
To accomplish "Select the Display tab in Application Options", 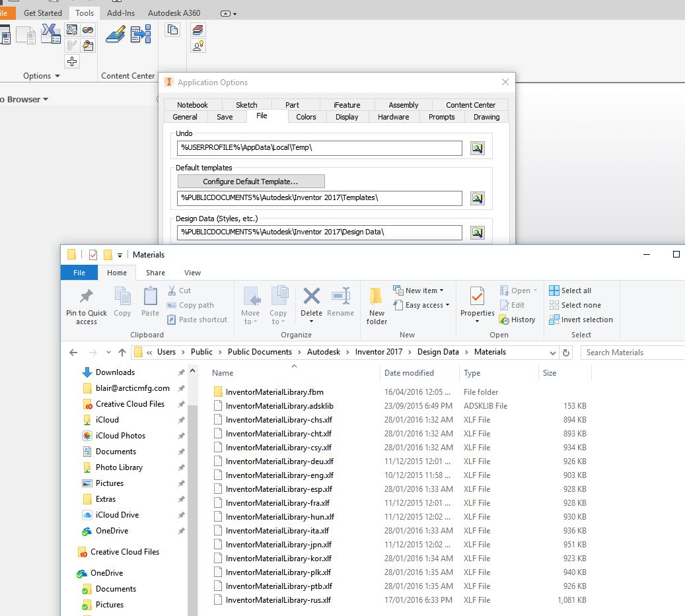I will (347, 117).
